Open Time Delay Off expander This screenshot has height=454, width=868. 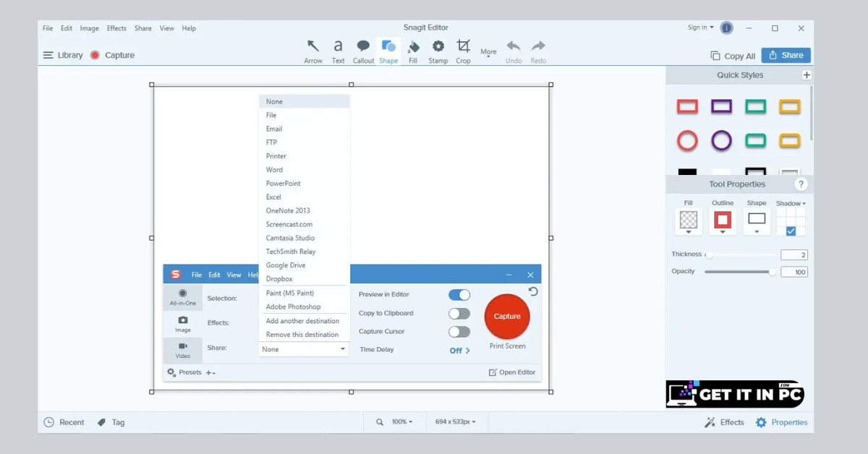pos(459,351)
